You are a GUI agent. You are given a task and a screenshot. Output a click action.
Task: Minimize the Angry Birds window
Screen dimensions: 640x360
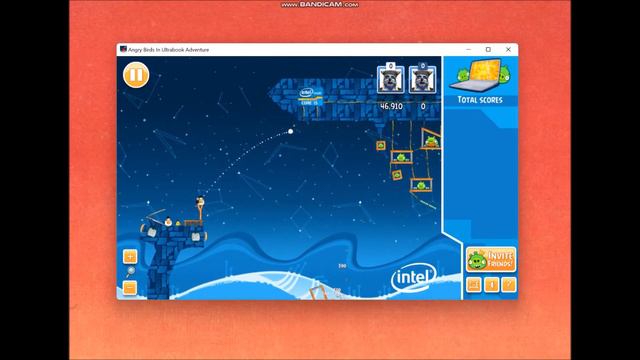(469, 49)
